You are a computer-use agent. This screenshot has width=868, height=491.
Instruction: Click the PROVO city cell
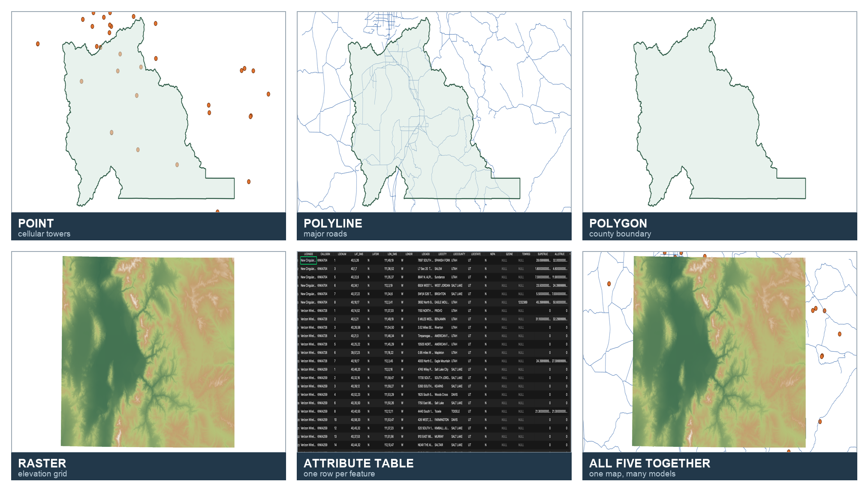(x=438, y=311)
